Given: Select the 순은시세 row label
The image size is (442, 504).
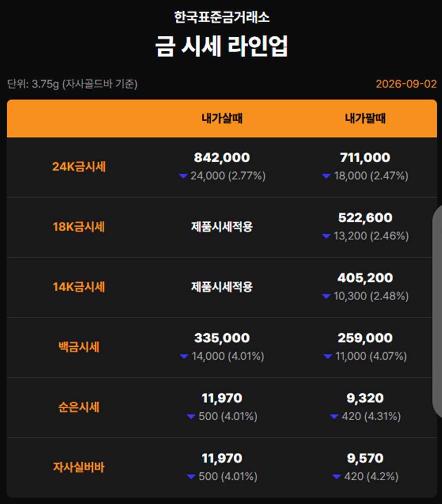Looking at the screenshot, I should 79,407.
